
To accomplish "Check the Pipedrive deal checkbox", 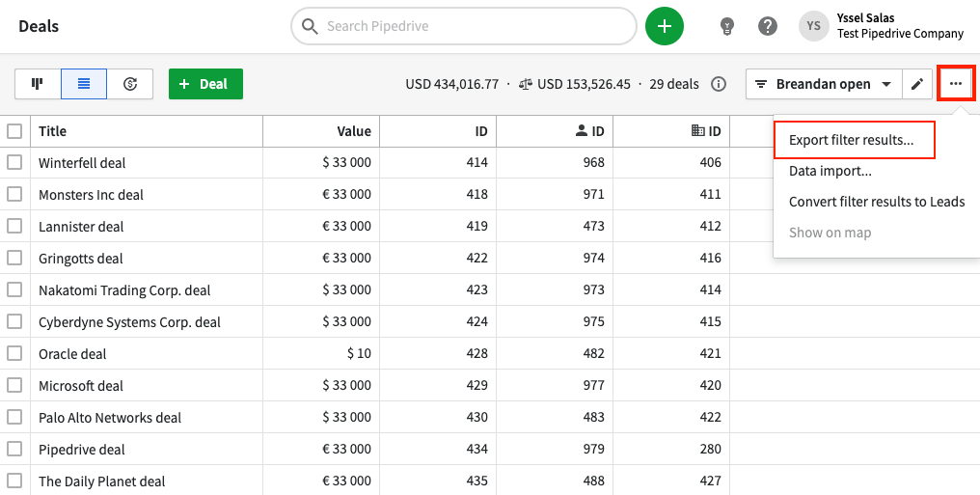I will (x=14, y=450).
